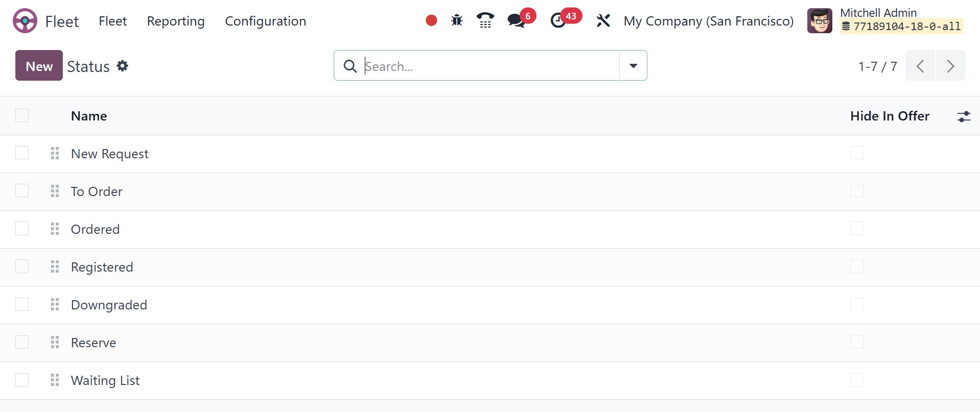
Task: Go to the next page arrow
Action: click(950, 66)
